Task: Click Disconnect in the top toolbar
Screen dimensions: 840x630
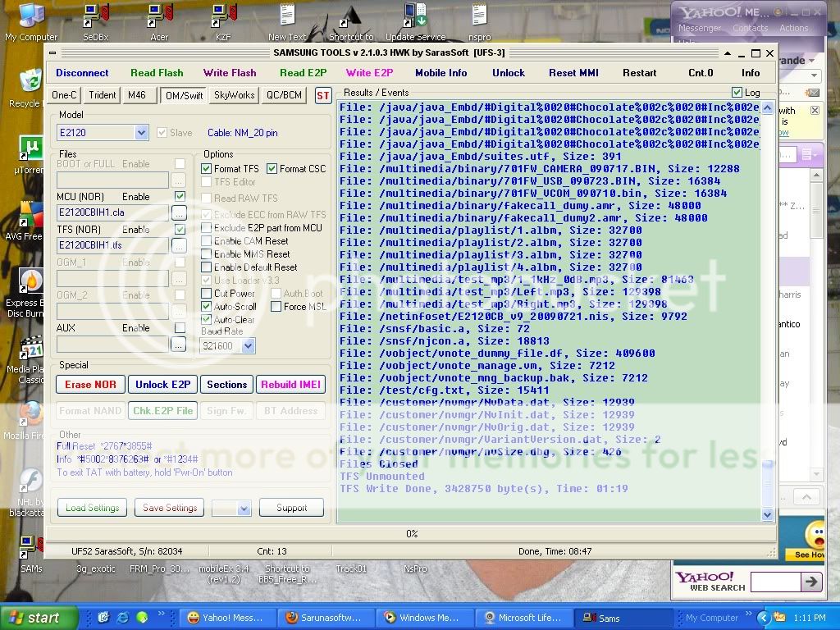Action: pos(82,73)
